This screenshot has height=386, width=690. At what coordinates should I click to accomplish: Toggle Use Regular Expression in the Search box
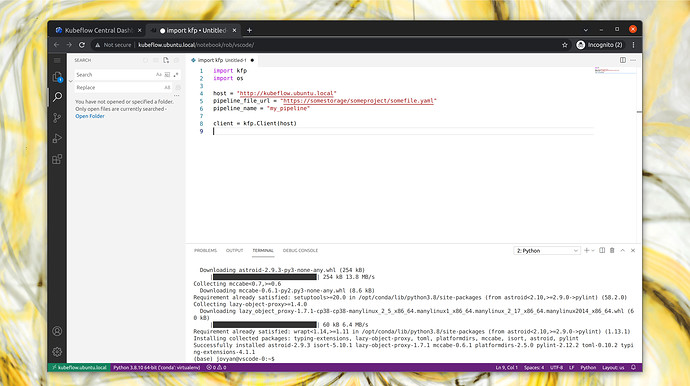(x=176, y=75)
